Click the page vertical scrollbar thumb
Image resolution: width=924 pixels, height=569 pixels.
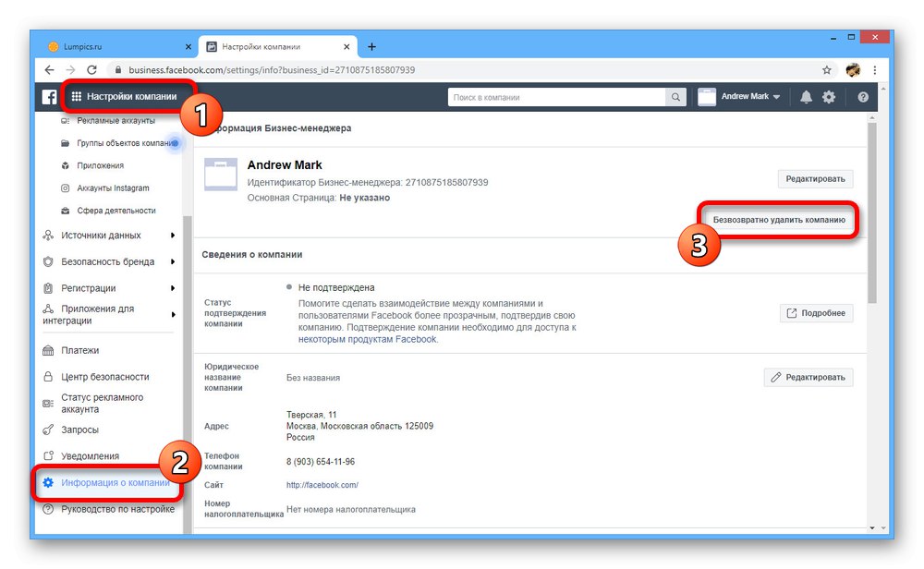871,212
